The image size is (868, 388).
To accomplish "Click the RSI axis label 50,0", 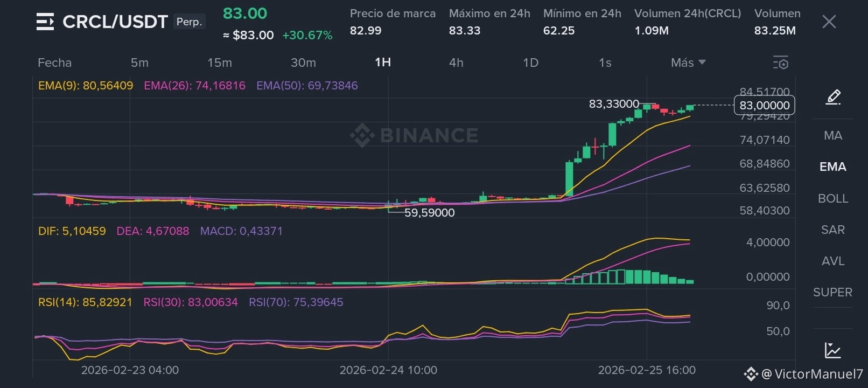I will 778,331.
